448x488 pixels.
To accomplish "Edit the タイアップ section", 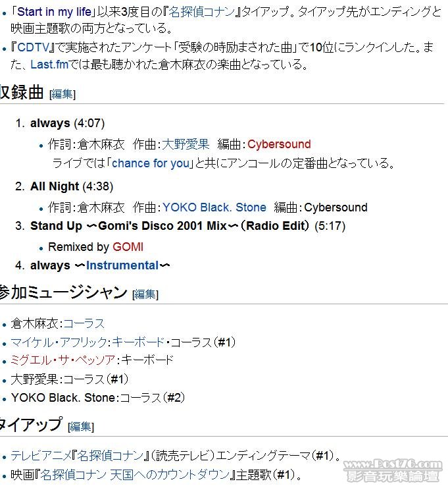I will point(81,427).
